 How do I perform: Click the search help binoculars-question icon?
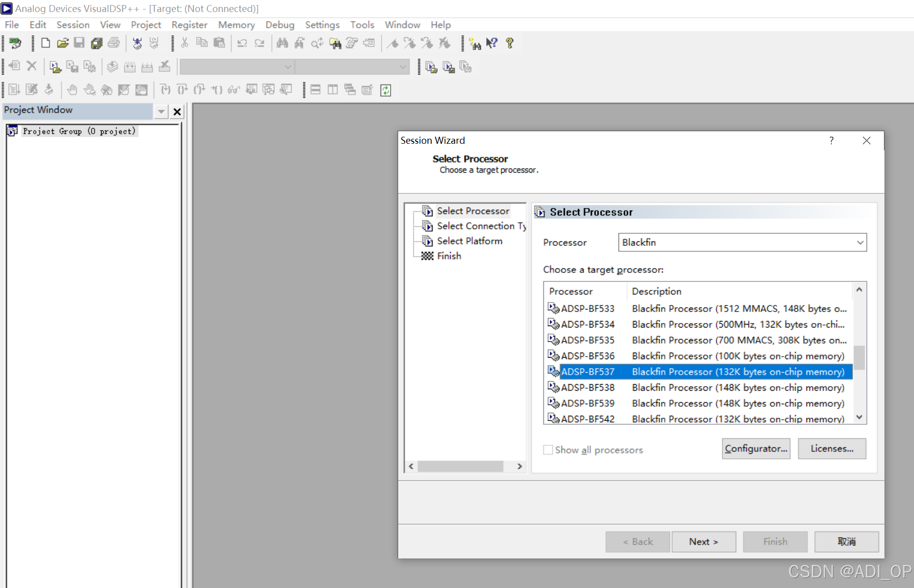[x=475, y=43]
